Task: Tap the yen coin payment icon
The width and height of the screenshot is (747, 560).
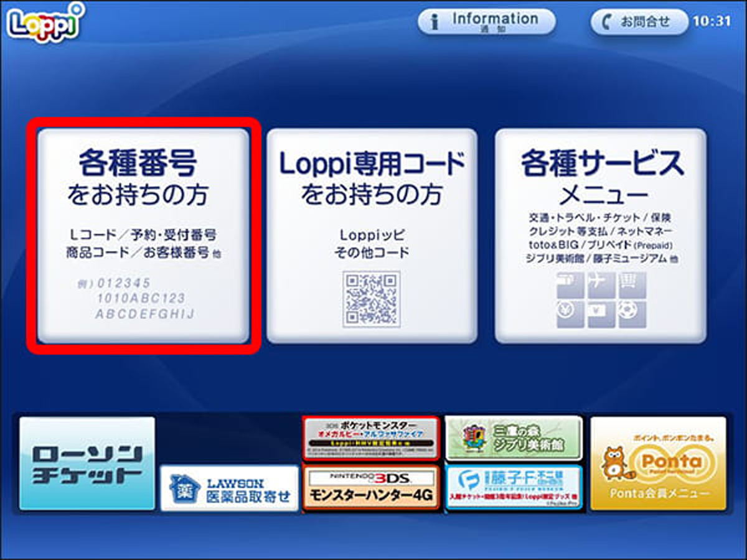Action: (x=570, y=314)
